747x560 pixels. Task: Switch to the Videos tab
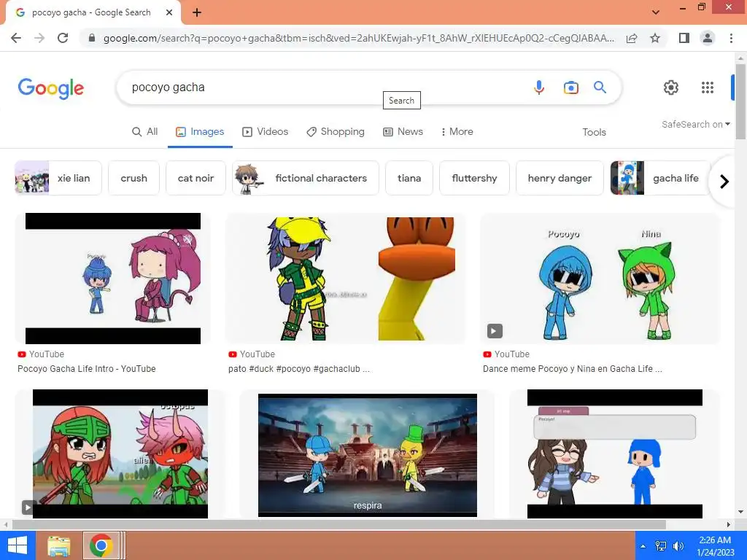(266, 132)
